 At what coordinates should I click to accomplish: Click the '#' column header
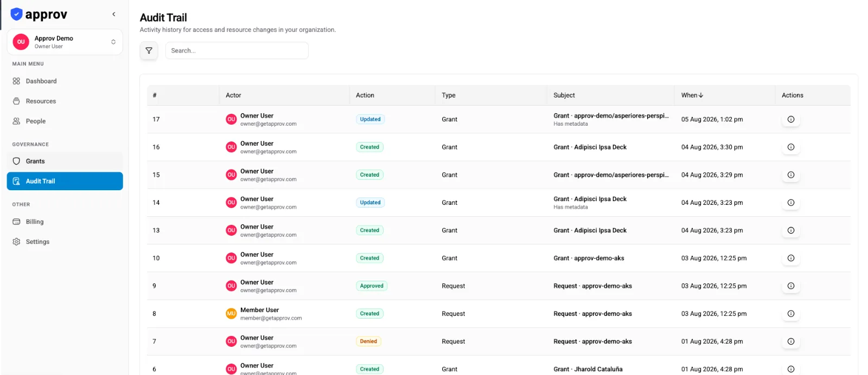click(x=155, y=95)
